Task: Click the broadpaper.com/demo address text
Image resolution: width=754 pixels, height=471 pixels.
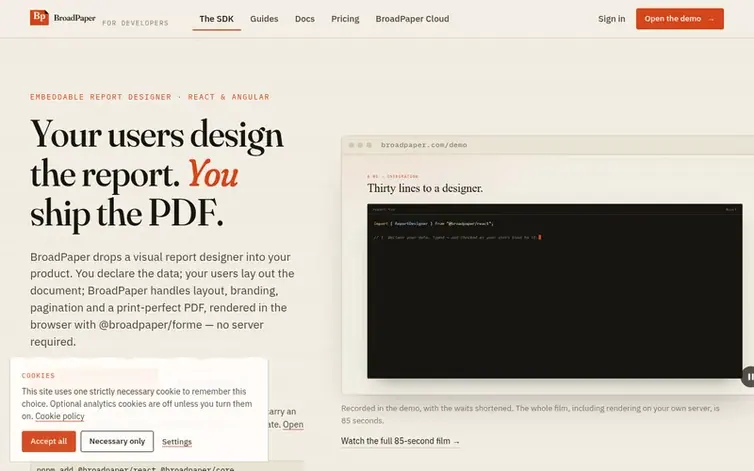Action: coord(424,145)
